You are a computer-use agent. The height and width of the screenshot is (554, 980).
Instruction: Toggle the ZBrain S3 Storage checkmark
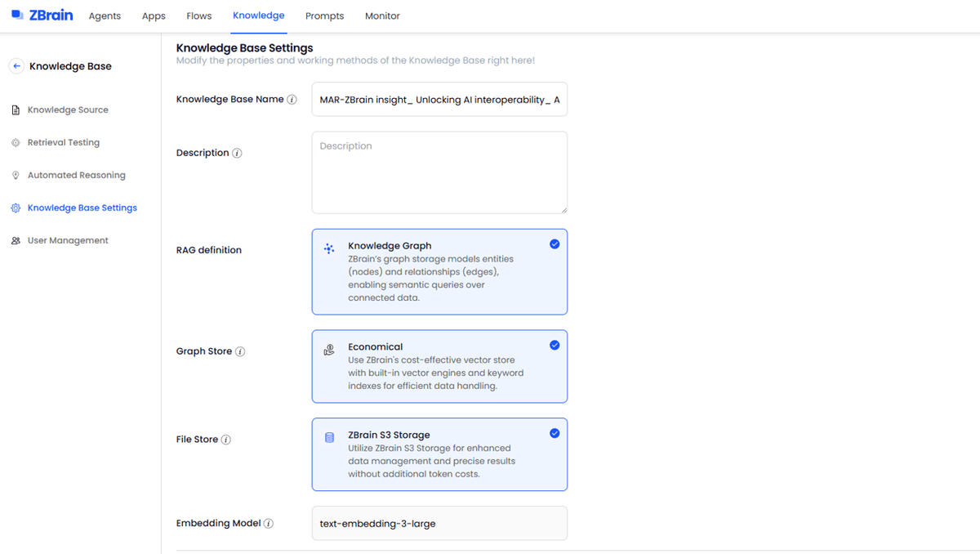point(555,433)
